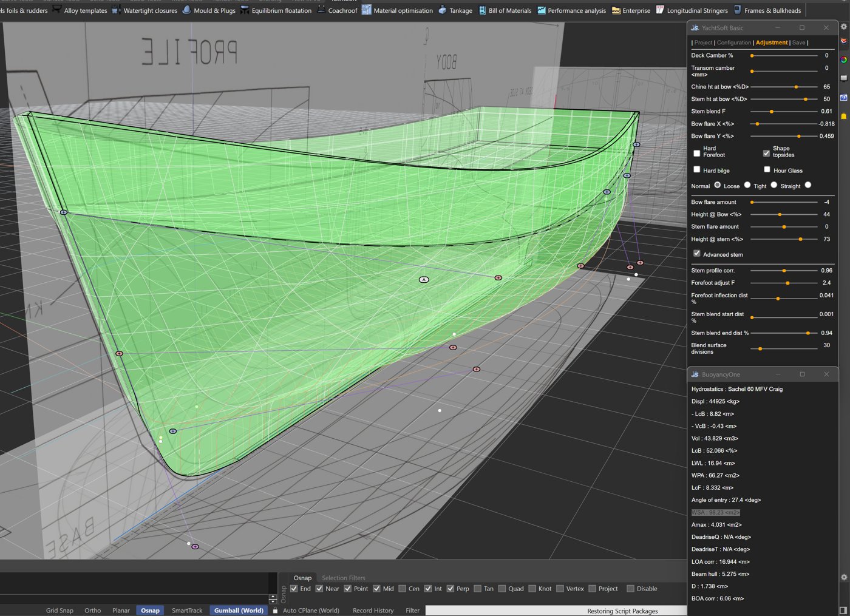Open the Tankage tool
The image size is (850, 616).
(455, 10)
